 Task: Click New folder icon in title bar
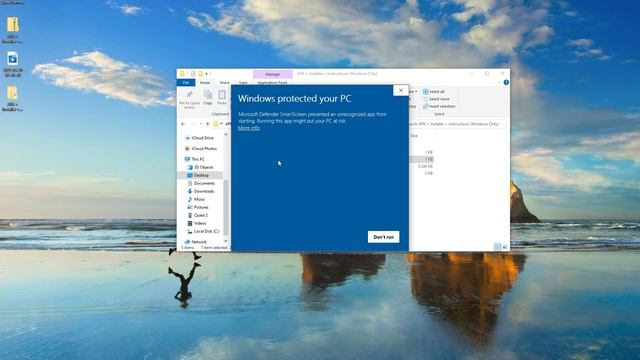pyautogui.click(x=200, y=74)
